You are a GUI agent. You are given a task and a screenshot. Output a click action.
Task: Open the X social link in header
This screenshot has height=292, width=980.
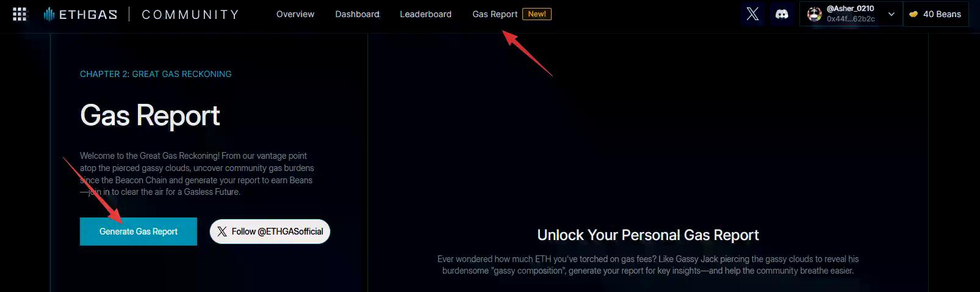pyautogui.click(x=752, y=14)
